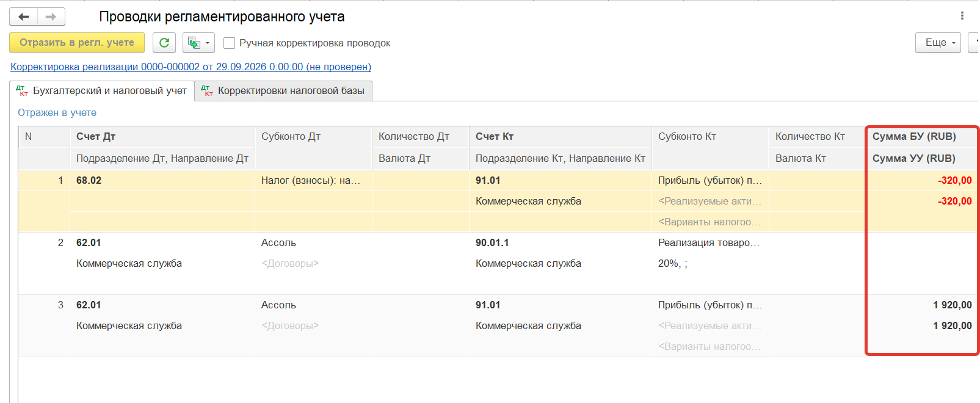This screenshot has width=980, height=403.
Task: Go forward with the right arrow button
Action: point(51,17)
